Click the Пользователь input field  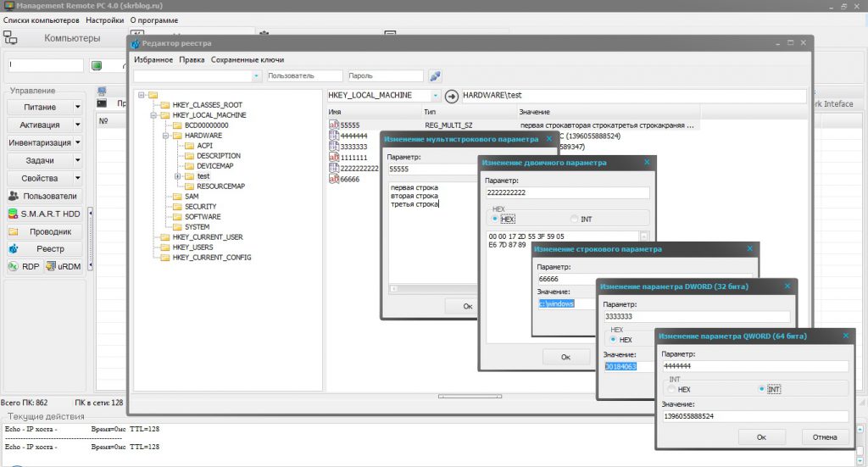(305, 75)
